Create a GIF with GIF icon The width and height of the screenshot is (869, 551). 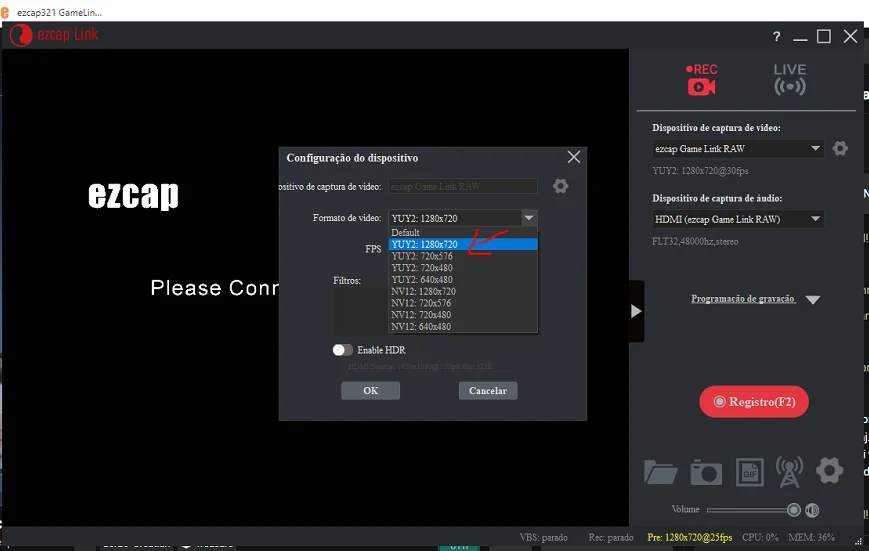pos(749,473)
